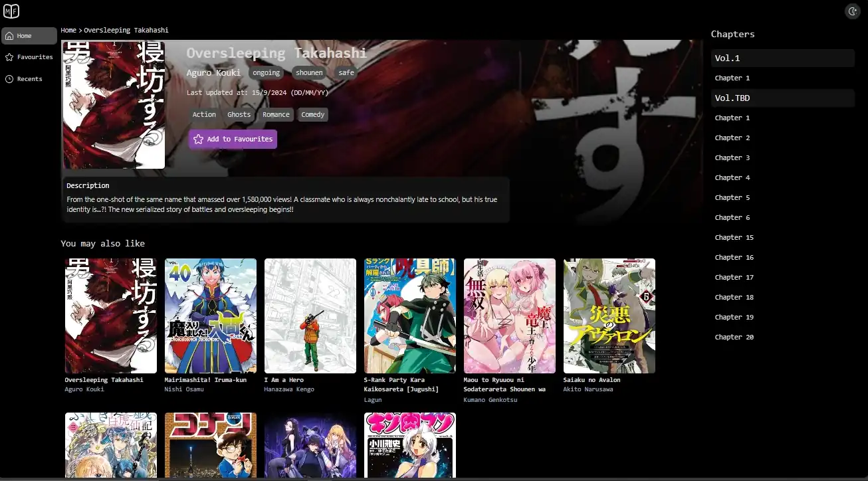Click the Oversleeping Takahashi breadcrumb

pos(126,30)
